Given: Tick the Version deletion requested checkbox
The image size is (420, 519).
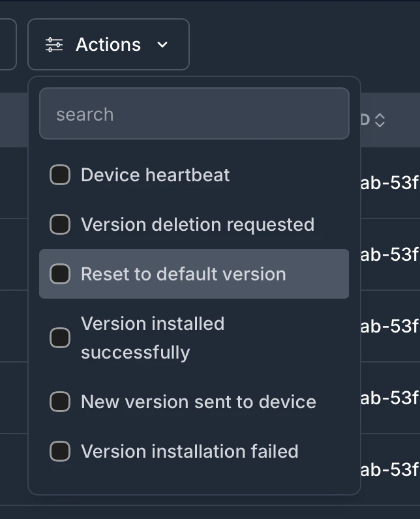Looking at the screenshot, I should pos(60,224).
